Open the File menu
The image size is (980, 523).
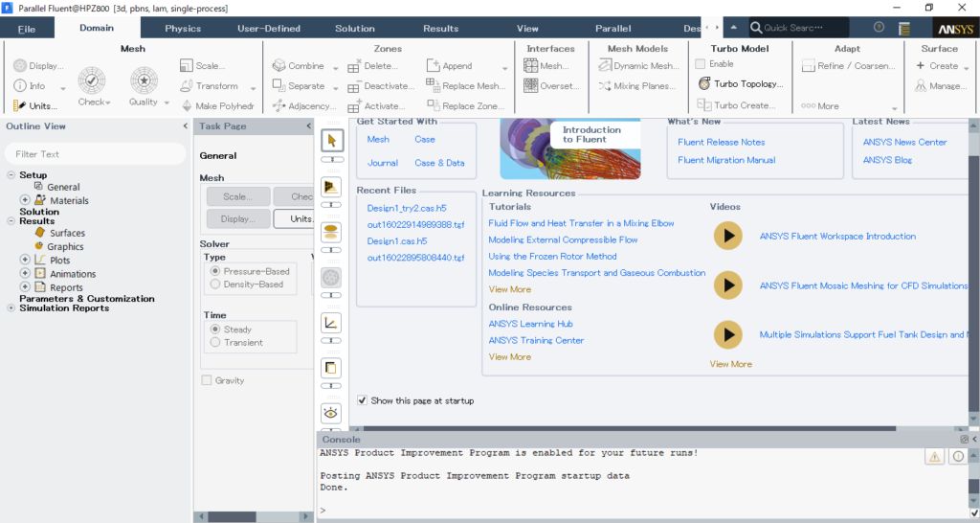(27, 29)
